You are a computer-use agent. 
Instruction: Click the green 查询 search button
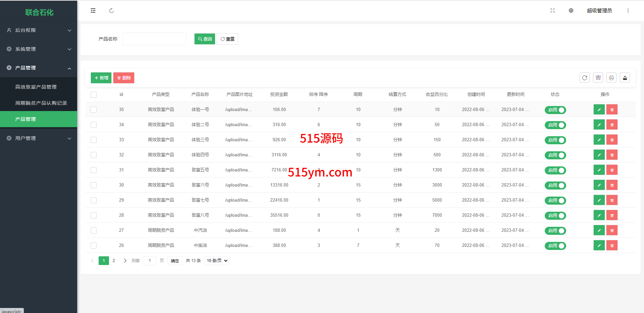point(205,39)
